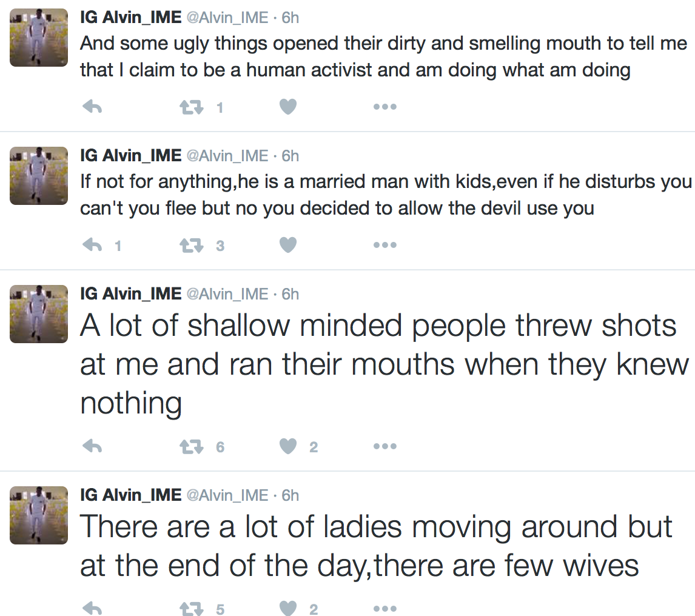Viewport: 695px width, 616px height.
Task: Retweet the 'shallow minded people' tweet
Action: [192, 446]
